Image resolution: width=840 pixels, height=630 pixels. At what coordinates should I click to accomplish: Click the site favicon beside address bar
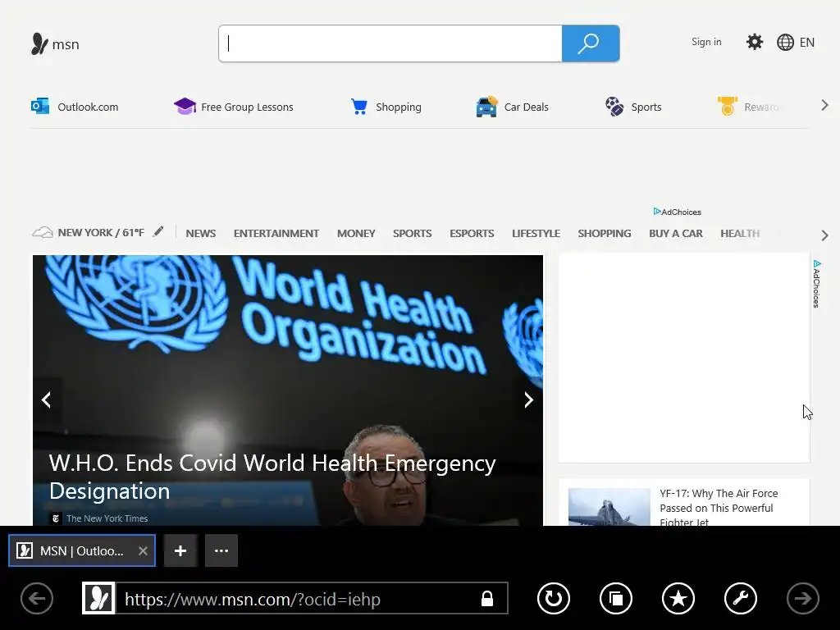[x=98, y=598]
